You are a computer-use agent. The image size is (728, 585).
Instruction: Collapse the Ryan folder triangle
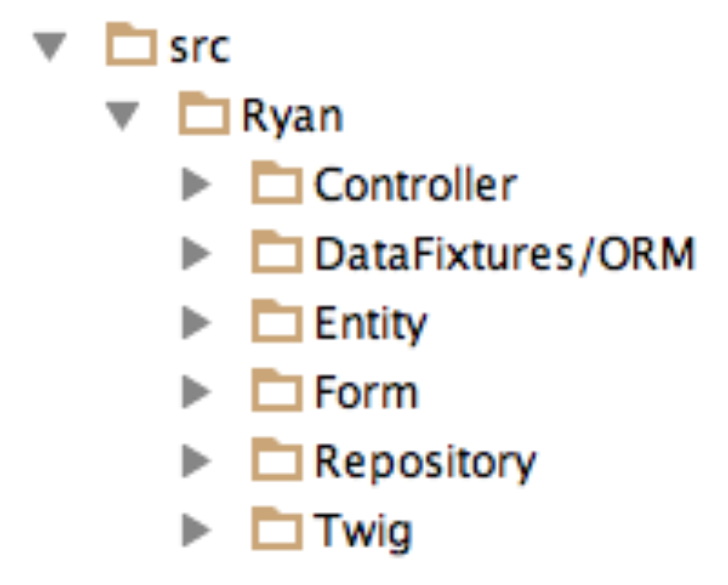(123, 116)
